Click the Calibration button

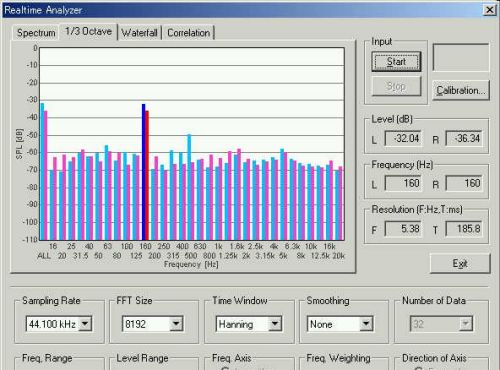click(x=461, y=90)
